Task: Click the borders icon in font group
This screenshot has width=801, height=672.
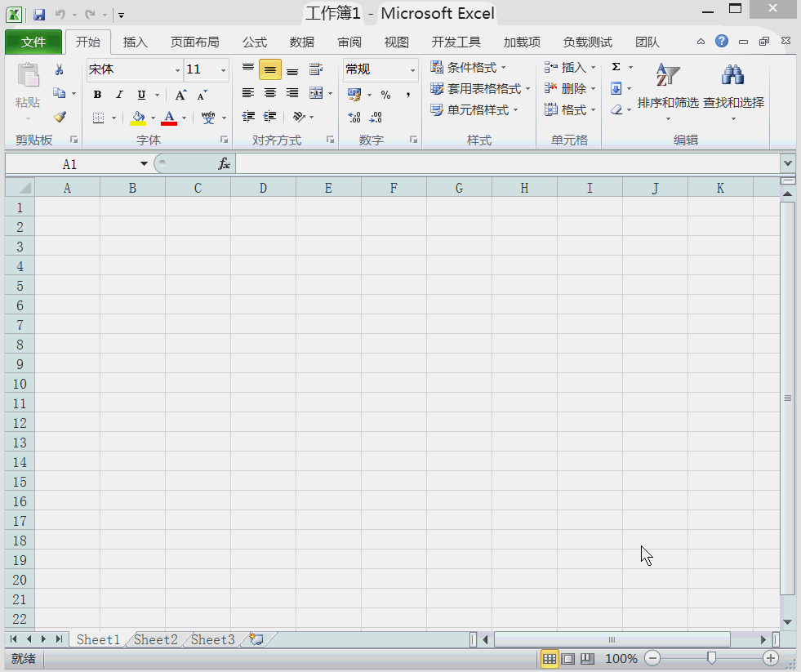Action: 99,118
